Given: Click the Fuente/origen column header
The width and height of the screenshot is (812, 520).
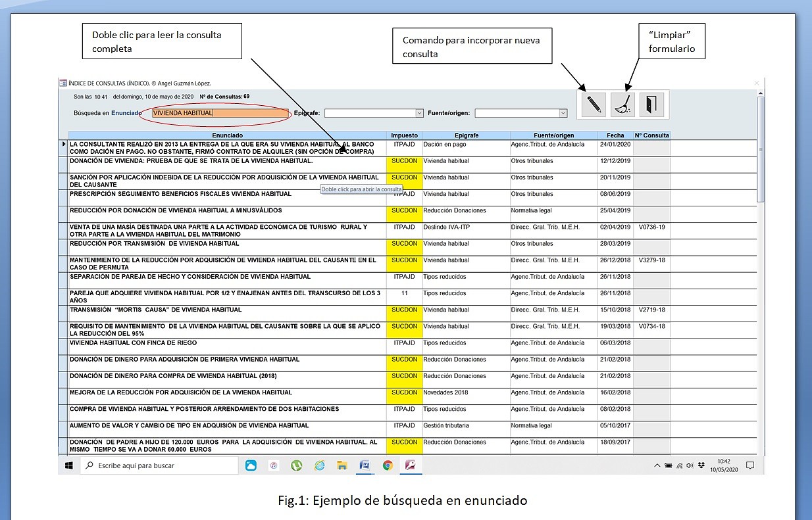Looking at the screenshot, I should (x=553, y=135).
